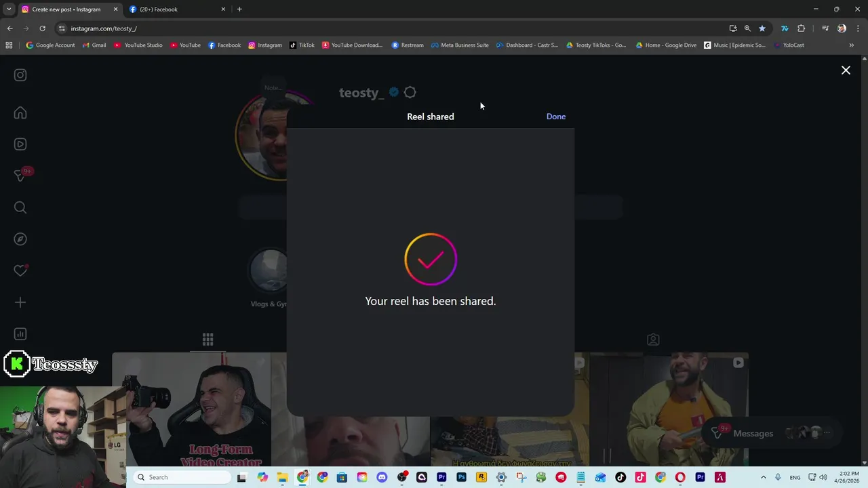Switch to the (20+) Facebook tab

click(172, 9)
